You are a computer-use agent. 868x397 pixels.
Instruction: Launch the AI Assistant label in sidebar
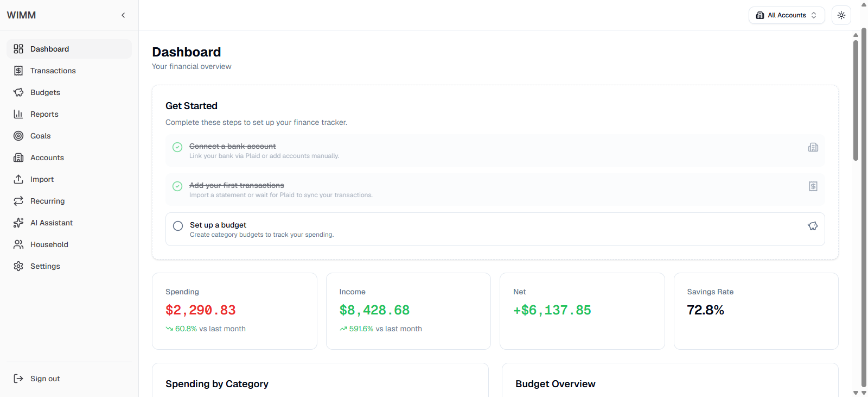tap(52, 223)
